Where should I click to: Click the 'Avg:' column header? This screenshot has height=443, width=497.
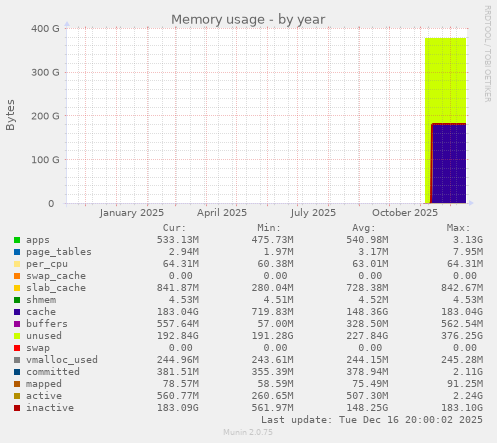click(x=364, y=228)
